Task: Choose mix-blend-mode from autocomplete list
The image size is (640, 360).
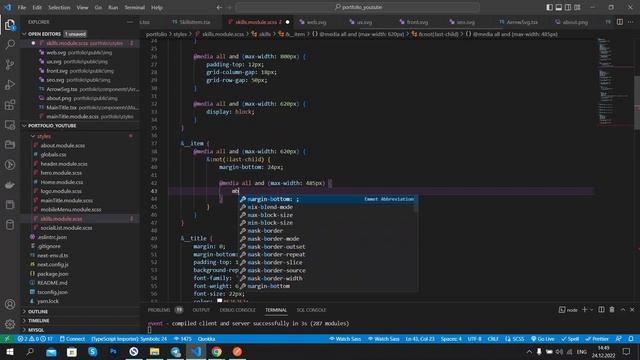Action: 327,207
